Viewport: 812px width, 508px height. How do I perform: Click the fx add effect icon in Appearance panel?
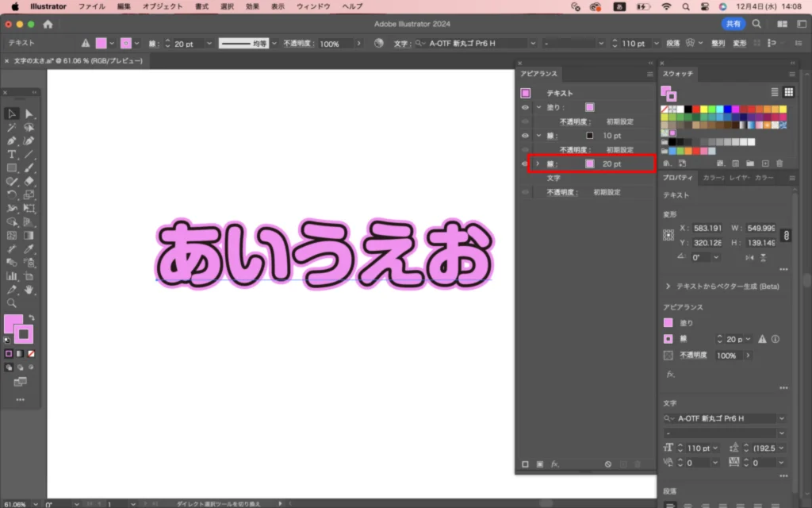(555, 464)
